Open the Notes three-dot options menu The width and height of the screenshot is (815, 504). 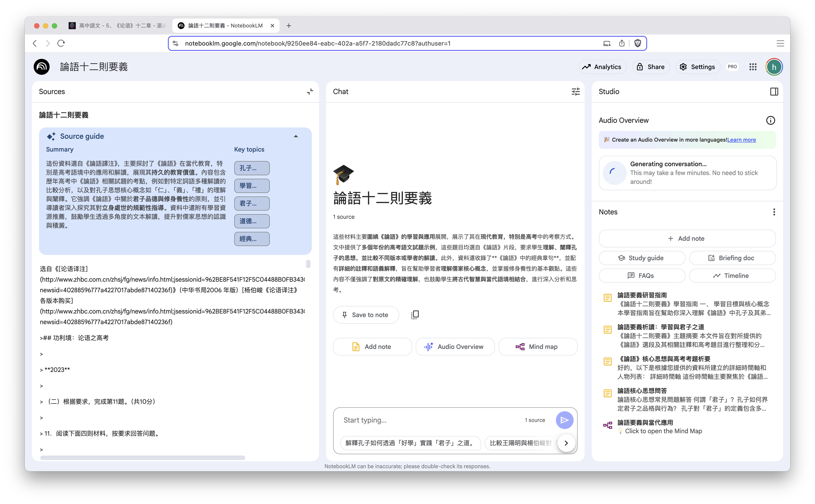(x=774, y=212)
